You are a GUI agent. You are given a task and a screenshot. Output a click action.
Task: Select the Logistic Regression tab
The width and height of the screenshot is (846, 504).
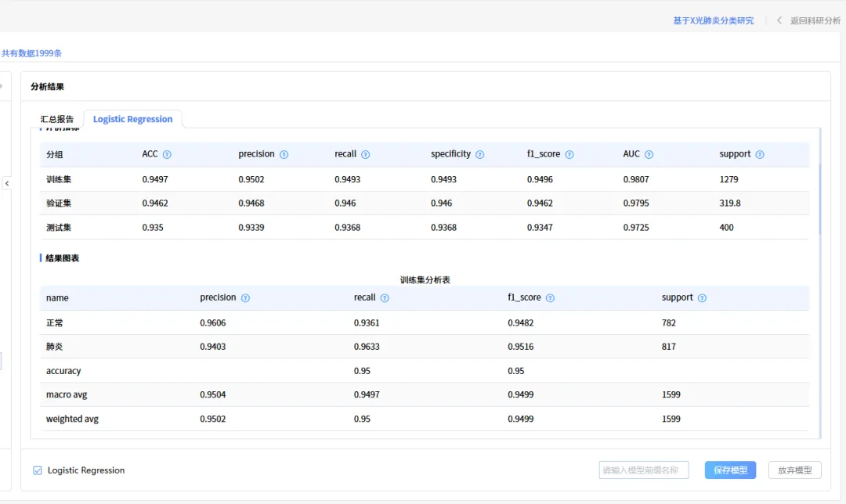coord(132,119)
